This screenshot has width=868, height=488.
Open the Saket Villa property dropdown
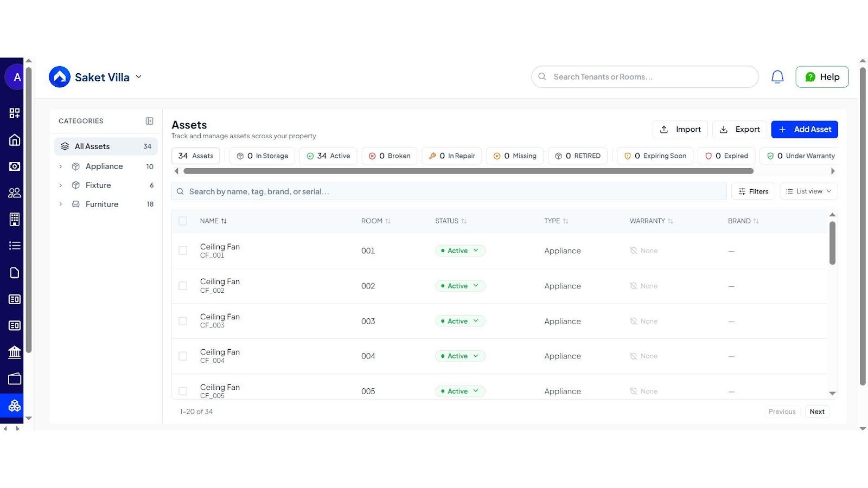coord(138,77)
